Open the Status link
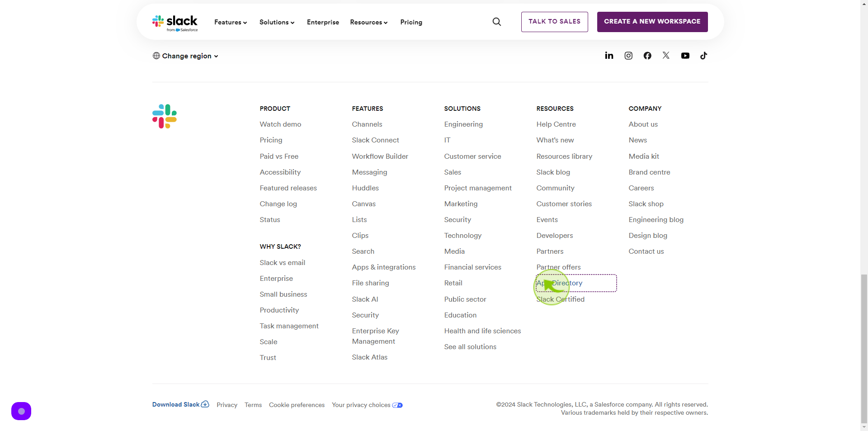Image resolution: width=868 pixels, height=431 pixels. click(x=270, y=220)
